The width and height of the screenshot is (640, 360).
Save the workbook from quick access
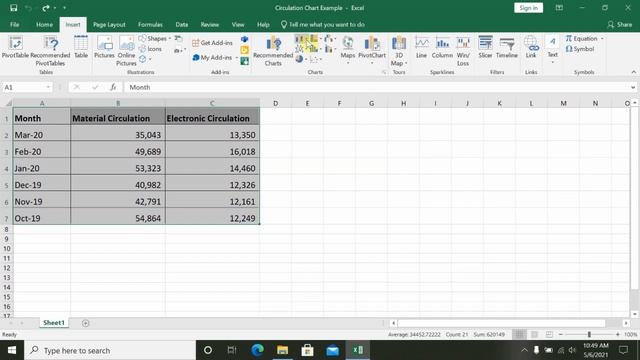click(13, 8)
